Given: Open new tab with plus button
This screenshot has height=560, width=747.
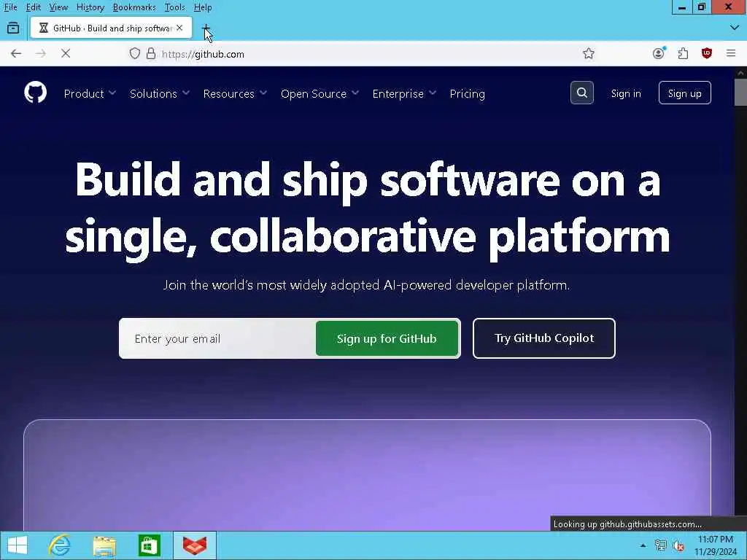Looking at the screenshot, I should pos(206,28).
